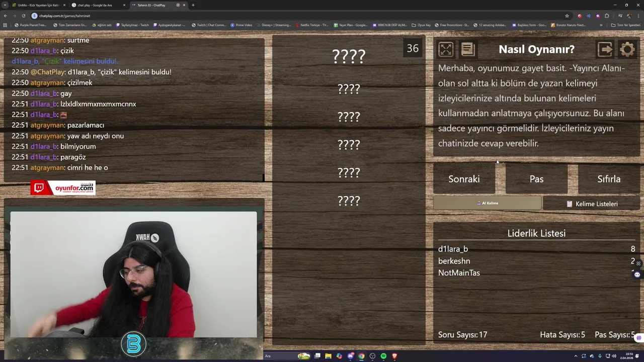Viewport: 644px width, 362px height.
Task: Open the taskbar clock showing 22:51
Action: click(x=626, y=356)
